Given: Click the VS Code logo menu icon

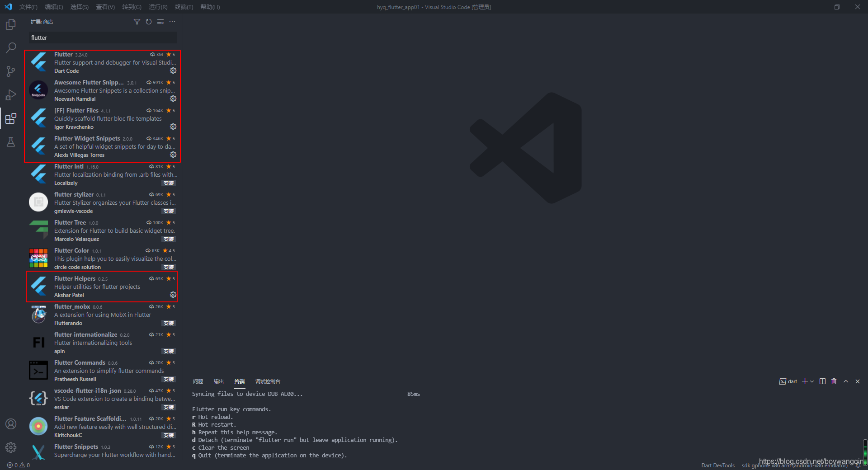Looking at the screenshot, I should pyautogui.click(x=8, y=7).
